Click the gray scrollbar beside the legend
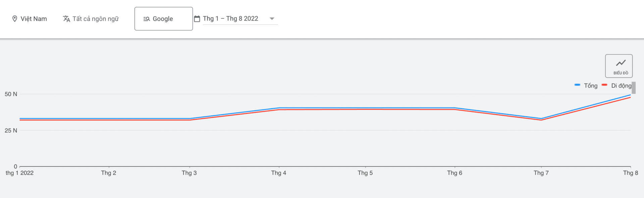The width and height of the screenshot is (644, 198). click(633, 87)
